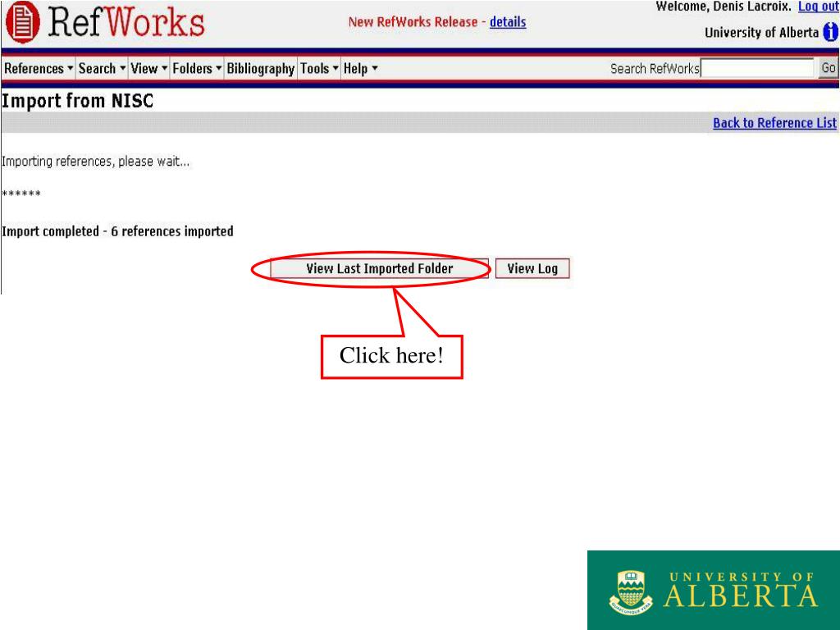The height and width of the screenshot is (630, 840).
Task: Click the University of Alberta crest emblem
Action: tap(631, 591)
